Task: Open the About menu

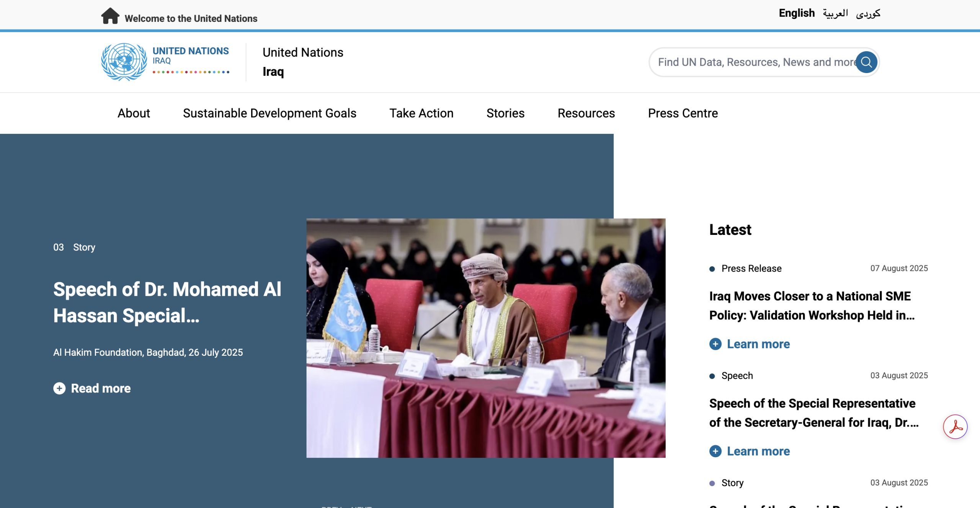Action: [x=134, y=113]
